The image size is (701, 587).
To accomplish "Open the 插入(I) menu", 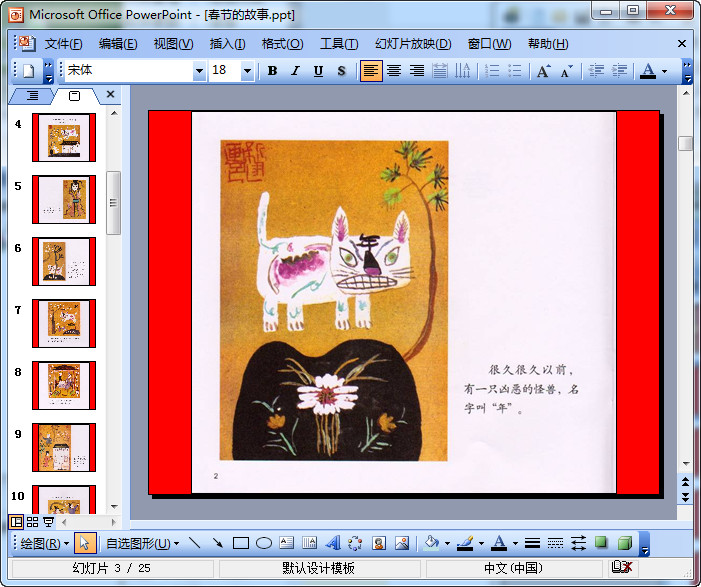I will 228,44.
